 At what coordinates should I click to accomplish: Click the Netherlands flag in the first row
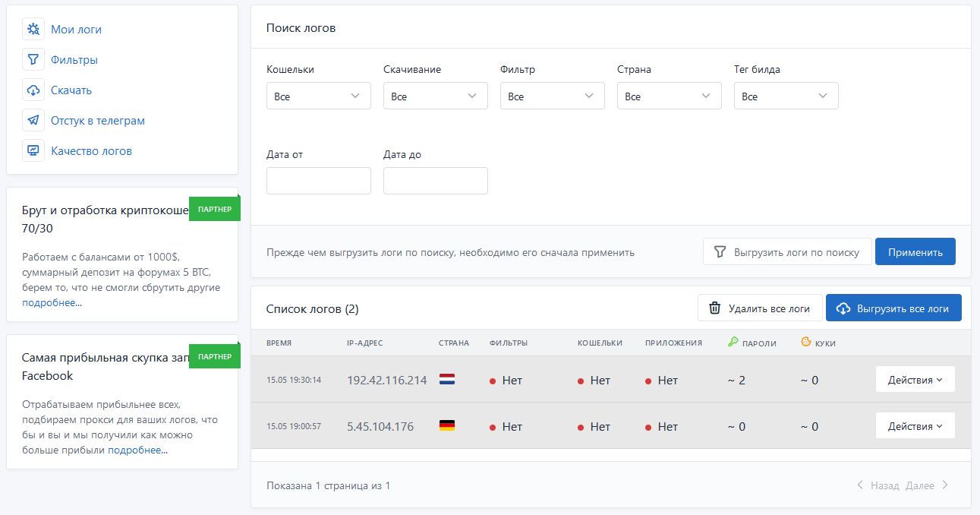447,380
